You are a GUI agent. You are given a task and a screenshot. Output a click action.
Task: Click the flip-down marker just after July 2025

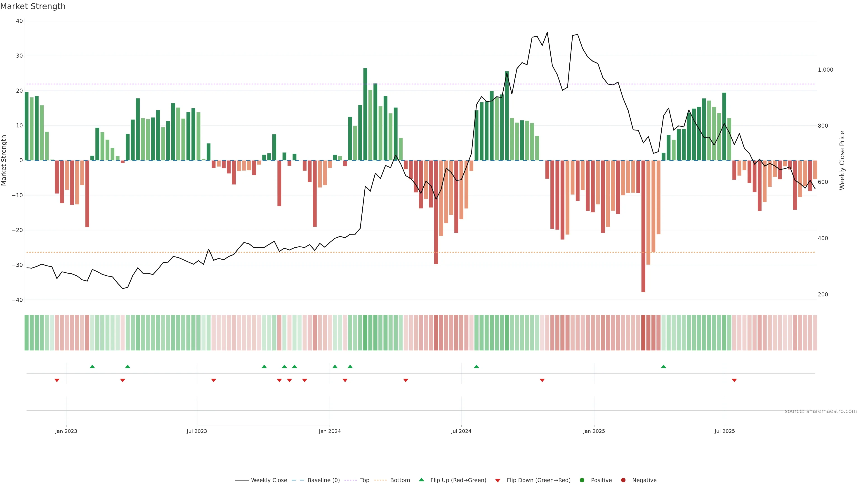[x=734, y=380]
